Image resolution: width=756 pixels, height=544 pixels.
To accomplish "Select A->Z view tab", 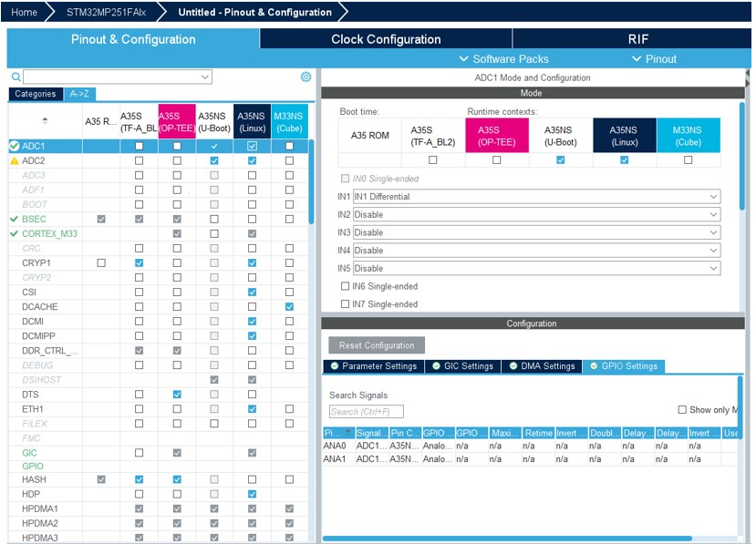I will 79,94.
